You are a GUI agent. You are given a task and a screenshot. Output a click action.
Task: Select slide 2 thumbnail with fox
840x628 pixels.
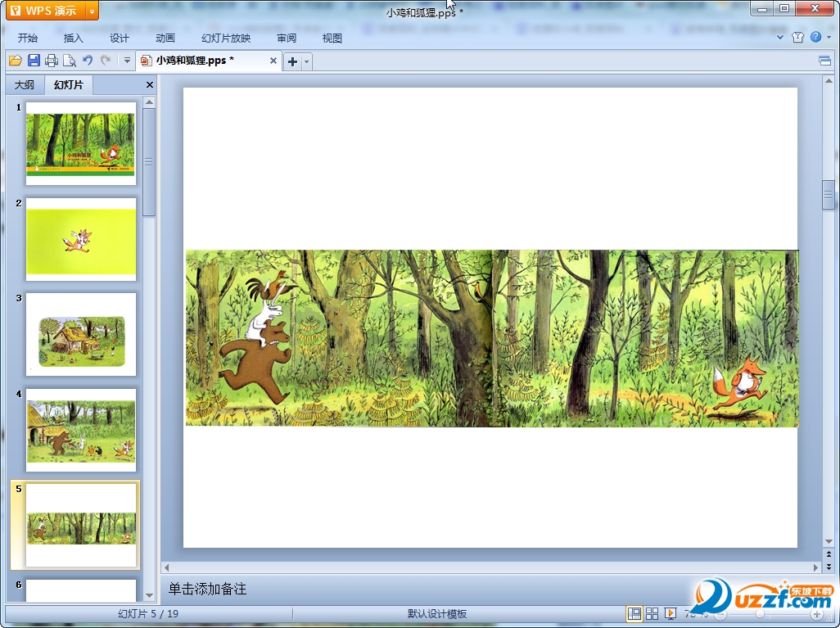click(81, 239)
